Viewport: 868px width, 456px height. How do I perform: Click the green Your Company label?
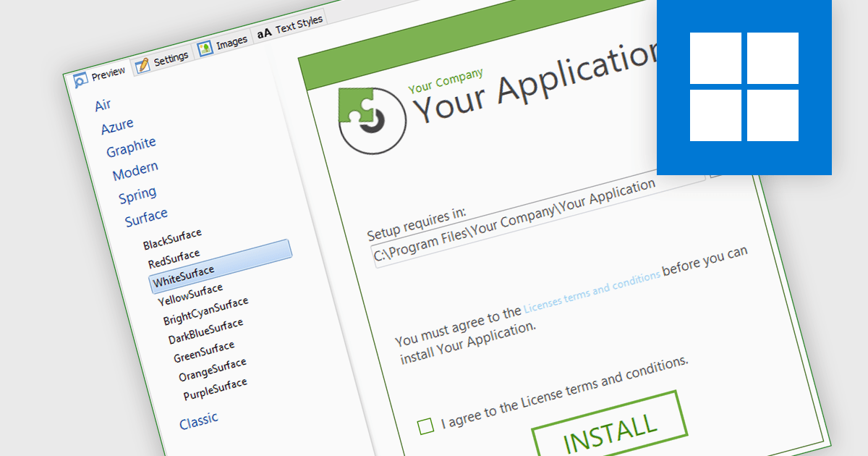(x=446, y=81)
